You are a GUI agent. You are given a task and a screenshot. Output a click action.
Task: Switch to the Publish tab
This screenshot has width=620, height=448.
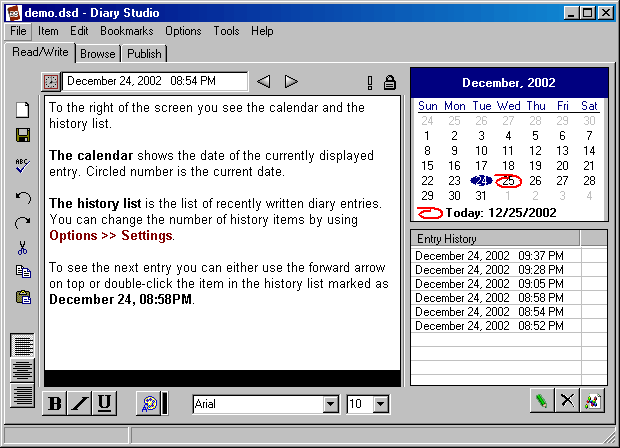click(x=144, y=54)
